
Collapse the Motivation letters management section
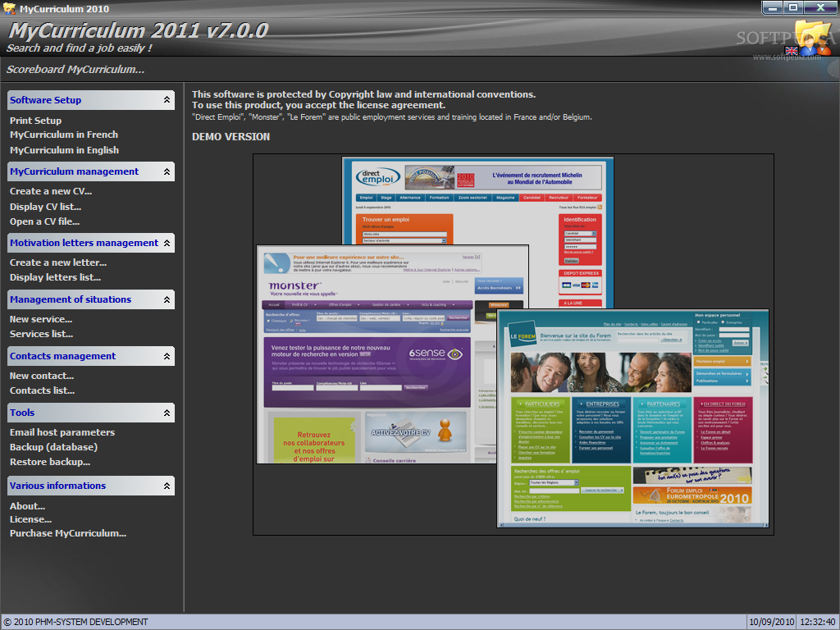[167, 243]
